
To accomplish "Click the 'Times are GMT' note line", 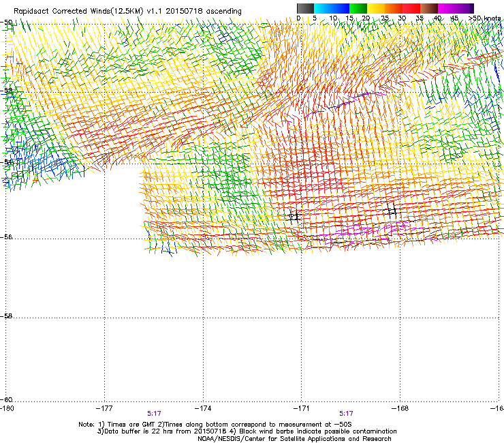I will (x=215, y=425).
